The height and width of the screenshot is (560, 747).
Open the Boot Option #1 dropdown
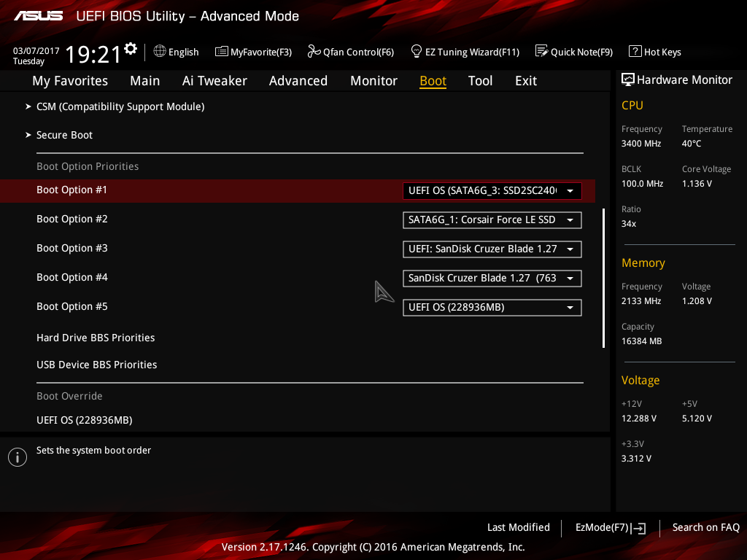tap(492, 191)
